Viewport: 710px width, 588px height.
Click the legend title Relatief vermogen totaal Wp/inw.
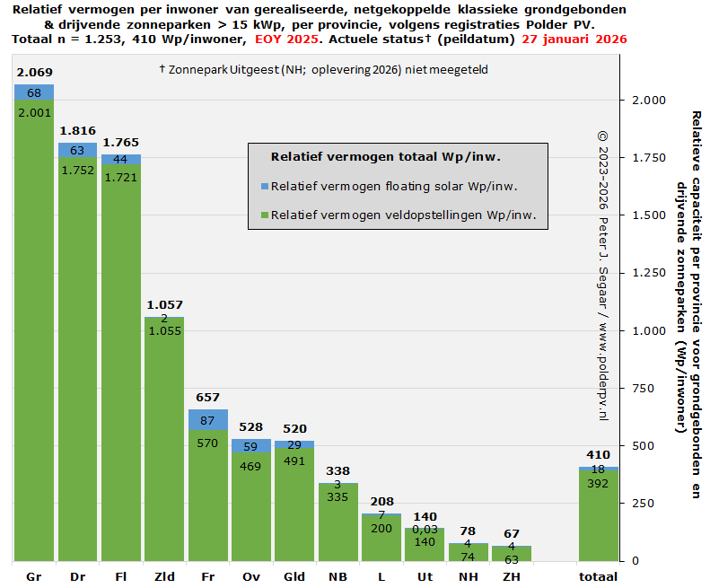coord(385,157)
